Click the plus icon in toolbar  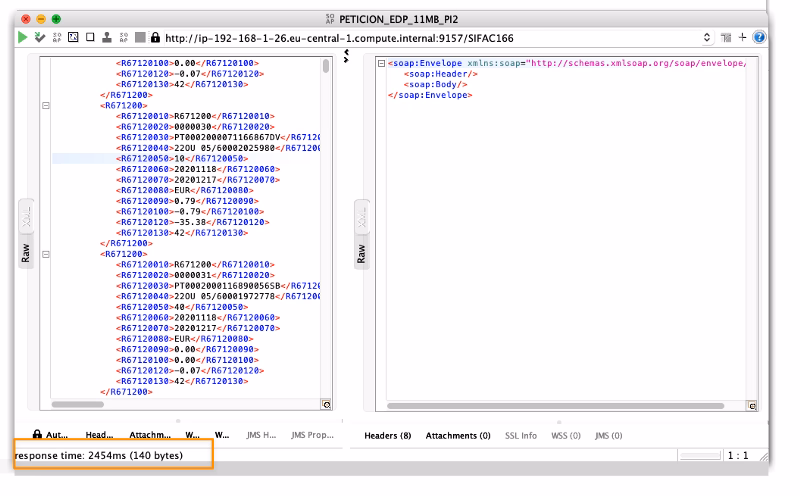point(742,37)
